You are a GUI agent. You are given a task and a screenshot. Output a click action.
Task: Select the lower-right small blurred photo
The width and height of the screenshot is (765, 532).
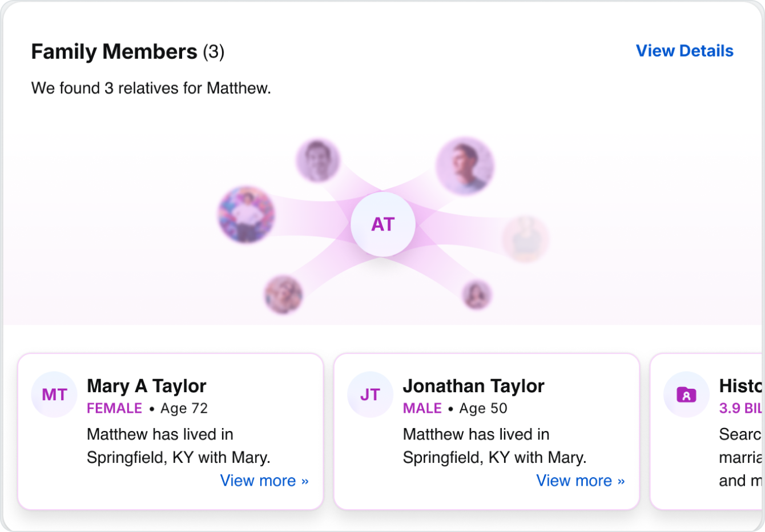476,295
